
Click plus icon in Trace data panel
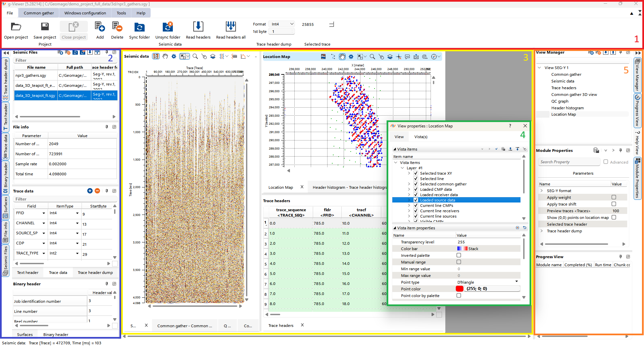(90, 191)
